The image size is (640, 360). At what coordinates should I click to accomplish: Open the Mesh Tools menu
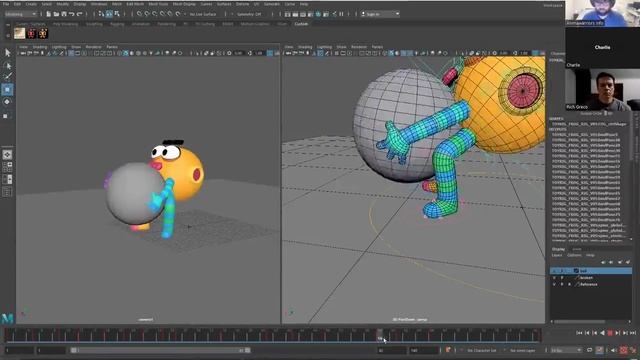(158, 4)
